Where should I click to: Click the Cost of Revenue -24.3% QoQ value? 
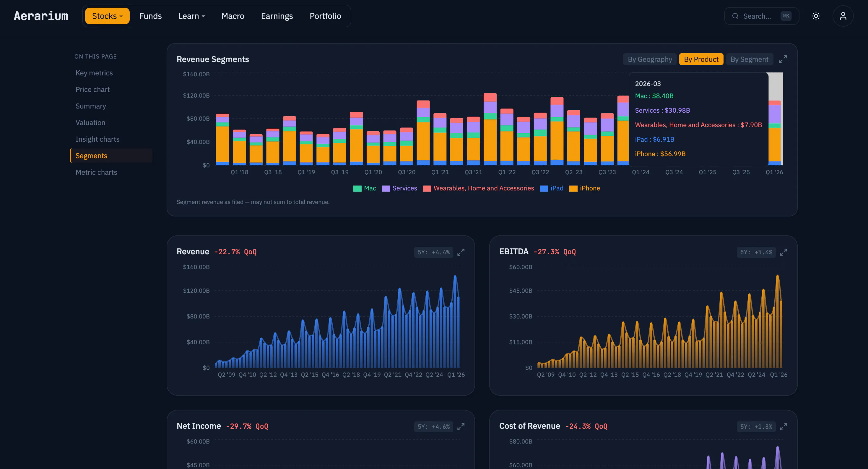tap(586, 426)
